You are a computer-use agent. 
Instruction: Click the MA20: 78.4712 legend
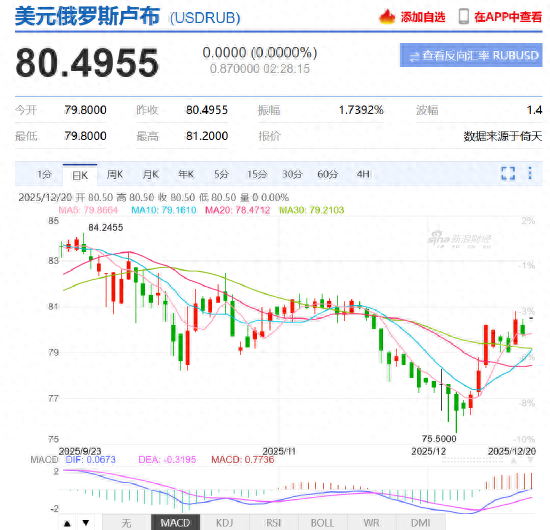tap(237, 210)
